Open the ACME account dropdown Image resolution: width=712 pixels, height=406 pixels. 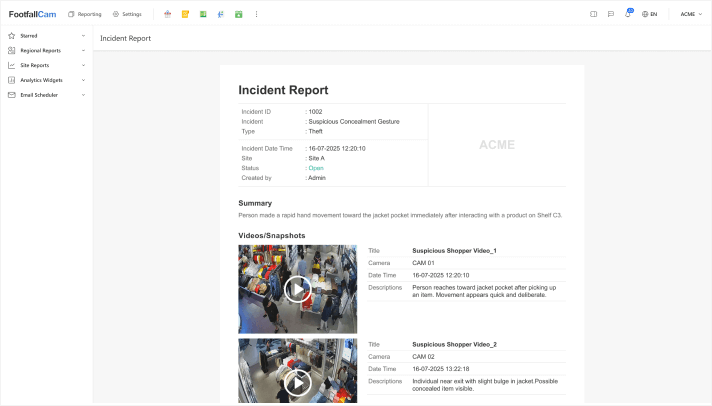click(691, 14)
